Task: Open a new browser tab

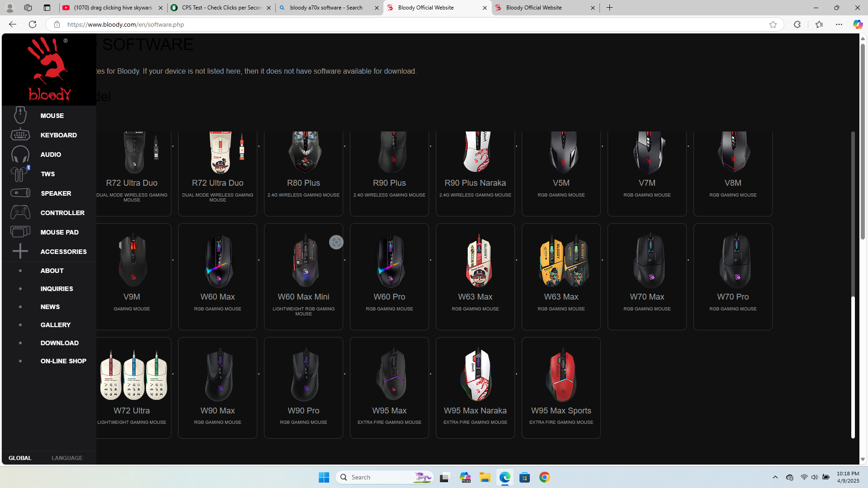Action: [609, 8]
